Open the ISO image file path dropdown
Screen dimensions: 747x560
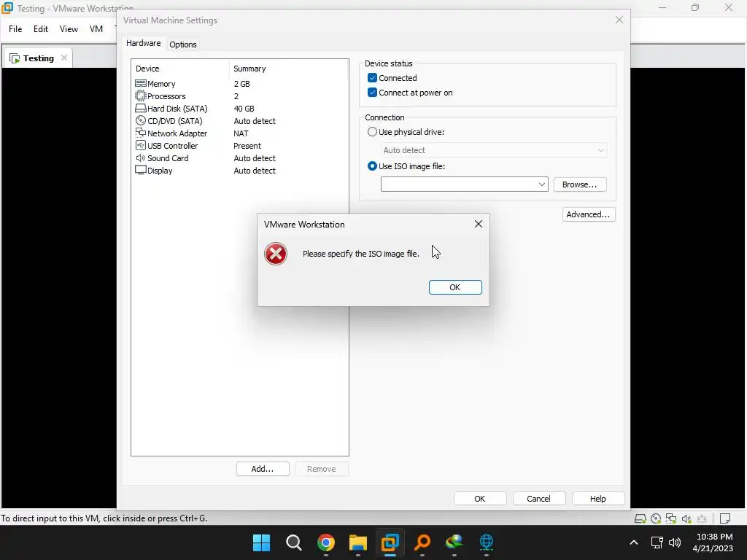[542, 184]
